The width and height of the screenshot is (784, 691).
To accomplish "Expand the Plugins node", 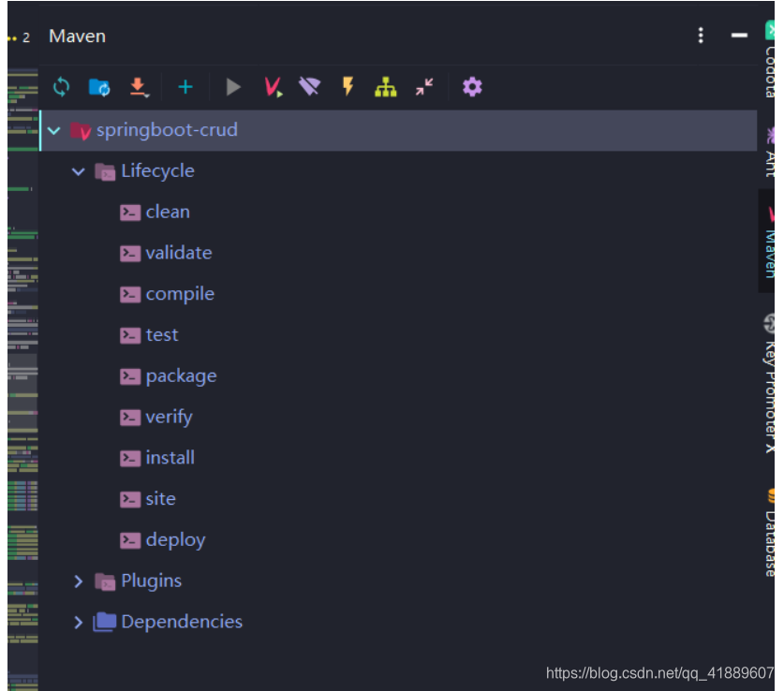I will 78,581.
